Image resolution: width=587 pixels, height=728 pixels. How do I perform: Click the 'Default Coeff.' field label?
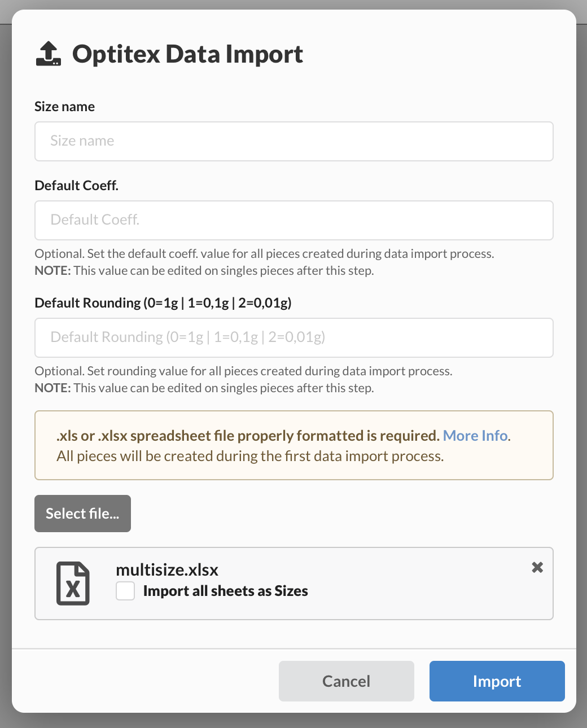tap(76, 186)
